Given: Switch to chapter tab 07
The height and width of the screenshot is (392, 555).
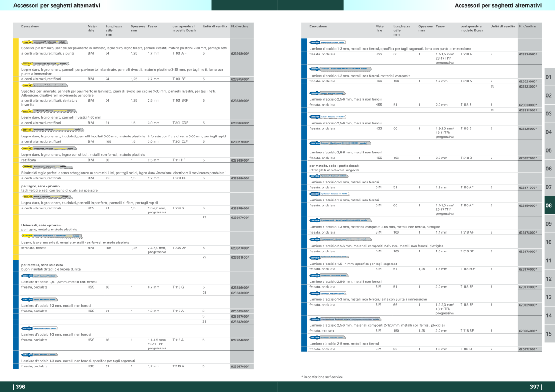Looking at the screenshot, I should 549,187.
